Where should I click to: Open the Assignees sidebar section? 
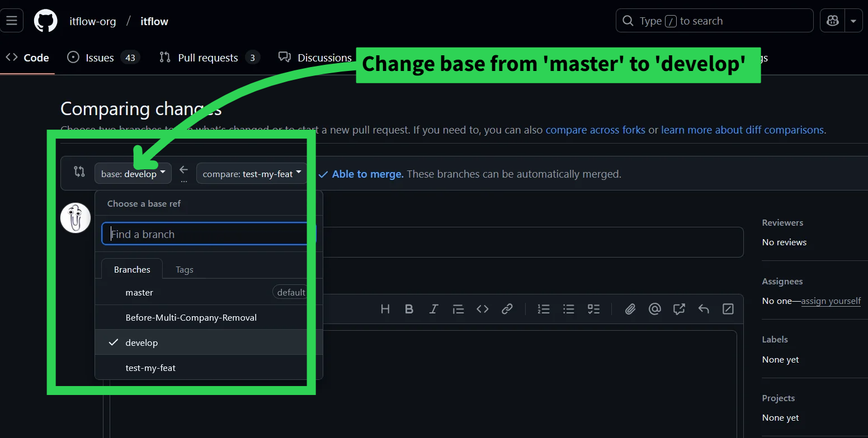click(x=782, y=281)
